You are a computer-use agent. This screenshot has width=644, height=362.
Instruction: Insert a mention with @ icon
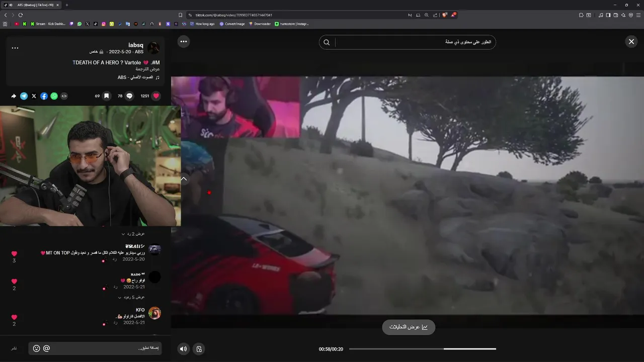[46, 348]
